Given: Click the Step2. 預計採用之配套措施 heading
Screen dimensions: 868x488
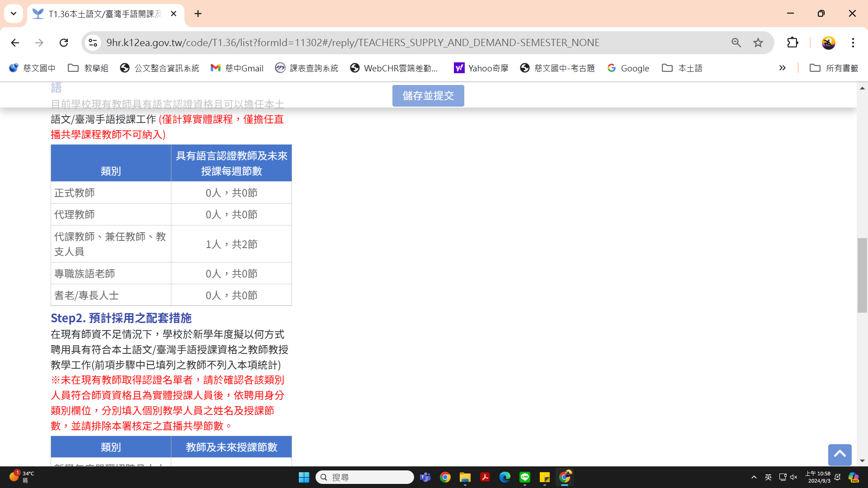Looking at the screenshot, I should tap(121, 318).
